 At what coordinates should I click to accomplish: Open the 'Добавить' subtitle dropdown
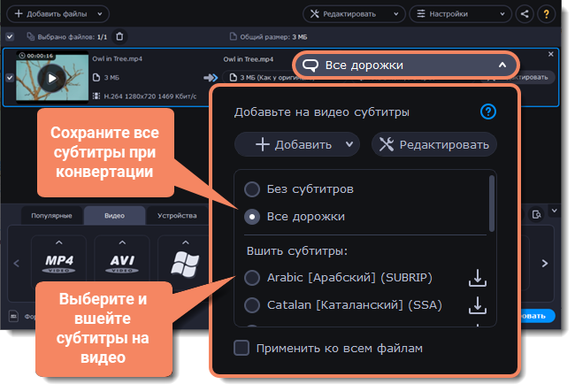pyautogui.click(x=297, y=144)
